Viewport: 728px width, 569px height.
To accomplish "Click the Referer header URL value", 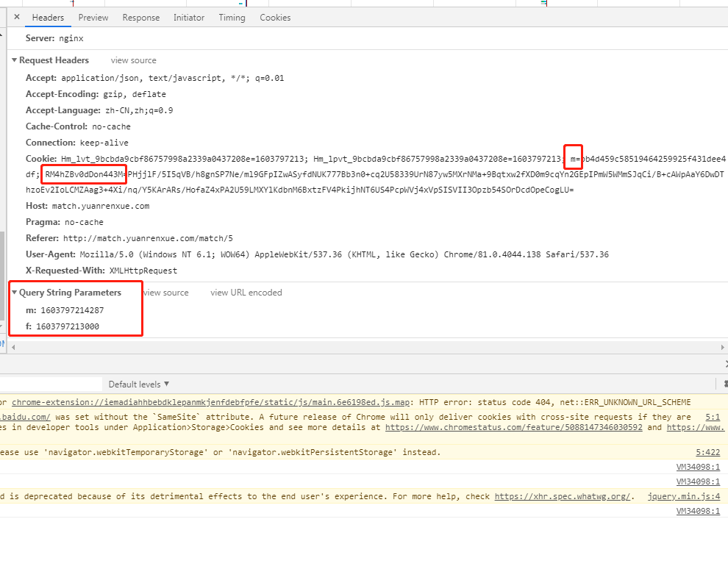I will pos(148,238).
